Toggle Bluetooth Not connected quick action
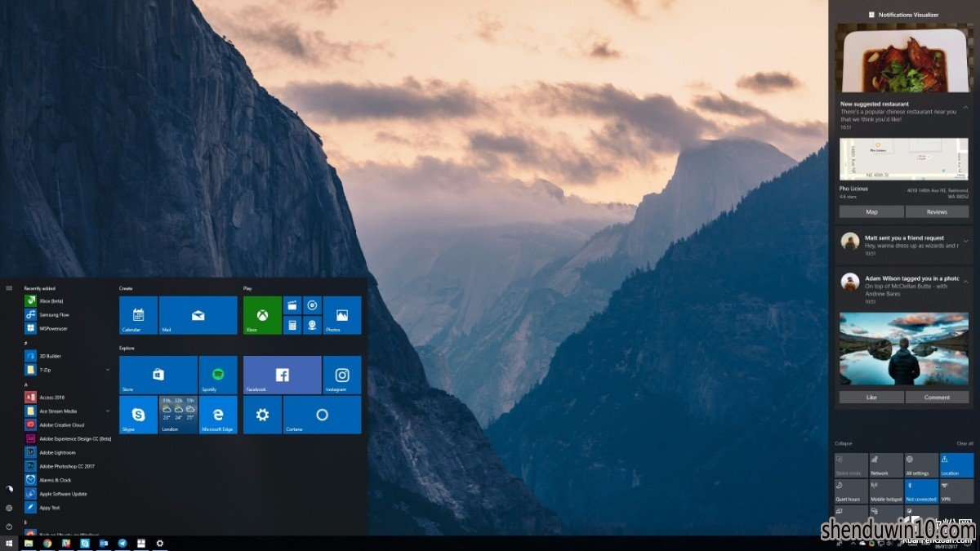Viewport: 980px width, 551px height. click(921, 491)
